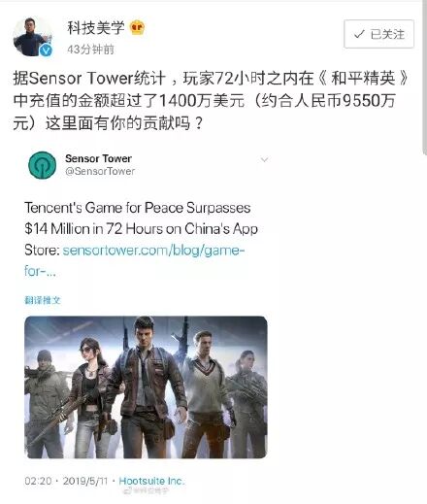Click the Weibo post text body
Screen dimensions: 427x504
click(211, 101)
